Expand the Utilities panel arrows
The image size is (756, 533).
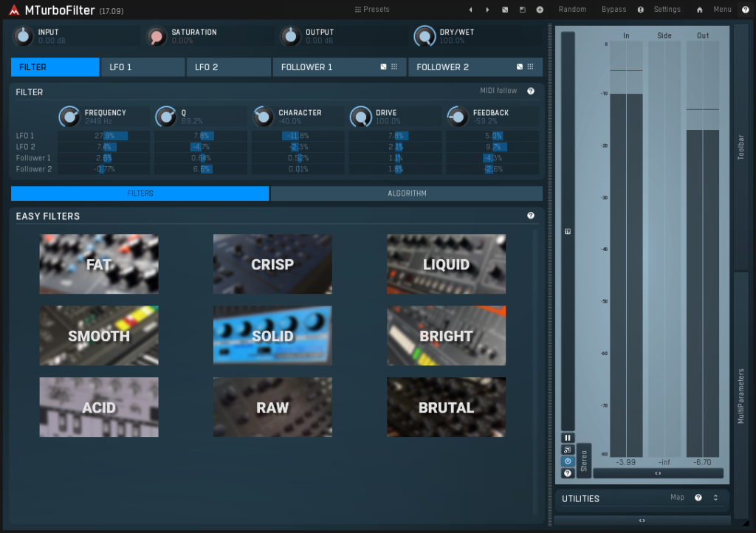click(715, 498)
